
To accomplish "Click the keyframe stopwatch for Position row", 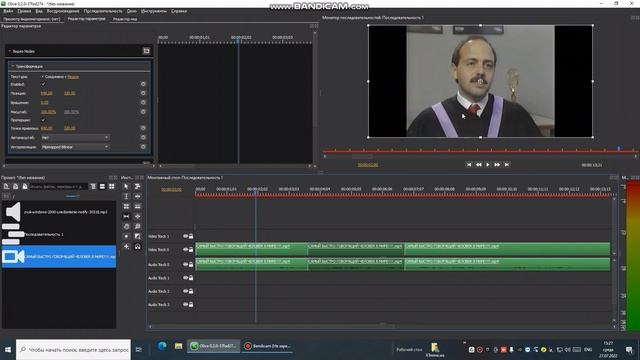I will [143, 93].
